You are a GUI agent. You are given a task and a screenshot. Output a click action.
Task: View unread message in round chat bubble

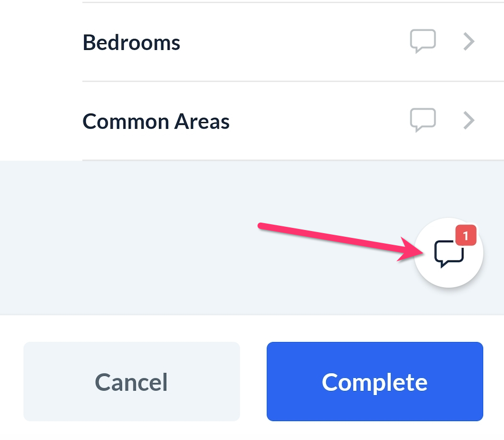(x=449, y=253)
